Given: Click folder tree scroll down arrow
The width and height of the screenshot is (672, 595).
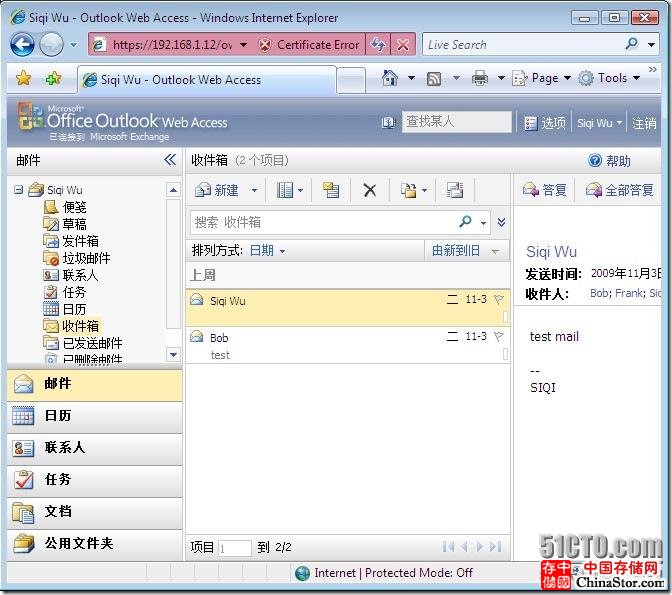Looking at the screenshot, I should 173,355.
